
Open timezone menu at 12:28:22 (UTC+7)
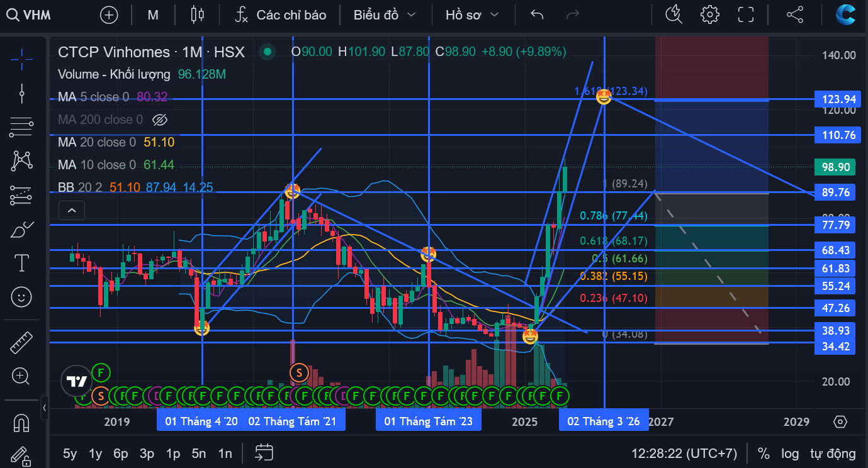684,454
